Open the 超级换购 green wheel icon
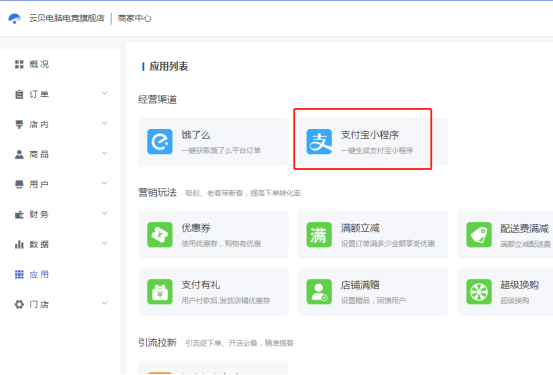This screenshot has width=553, height=375. 479,292
